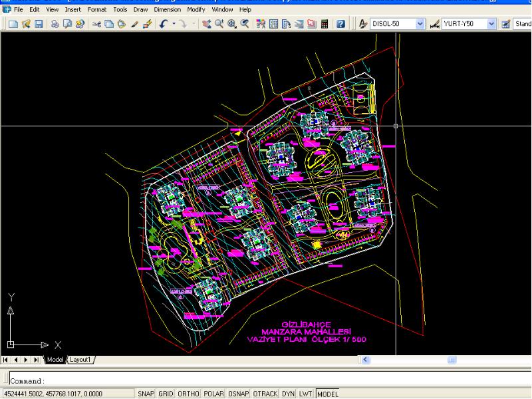532x399 pixels.
Task: Click Zoom Previous icon
Action: click(245, 24)
